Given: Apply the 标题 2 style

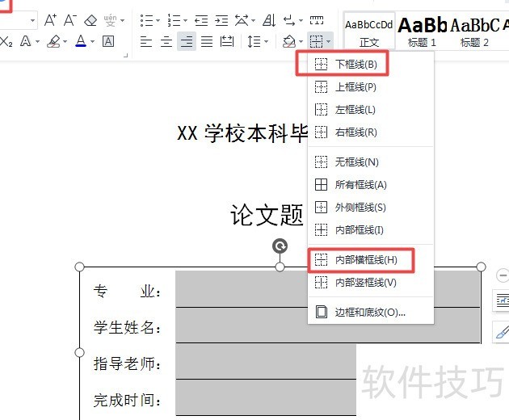Looking at the screenshot, I should pos(474,31).
